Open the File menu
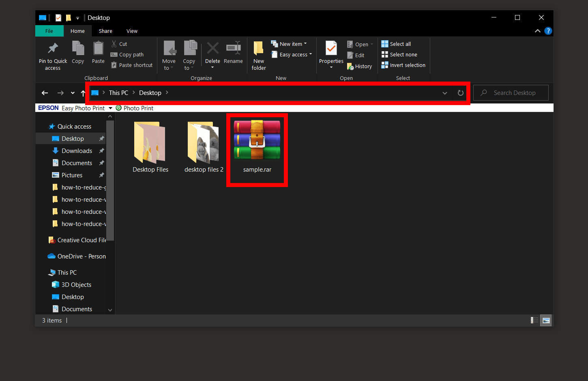 coord(49,31)
